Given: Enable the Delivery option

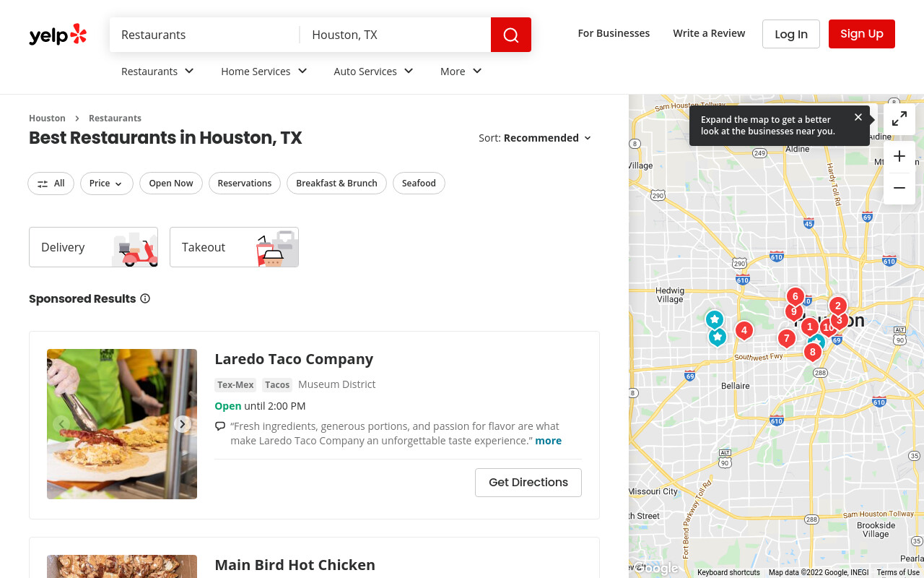Looking at the screenshot, I should pyautogui.click(x=93, y=247).
